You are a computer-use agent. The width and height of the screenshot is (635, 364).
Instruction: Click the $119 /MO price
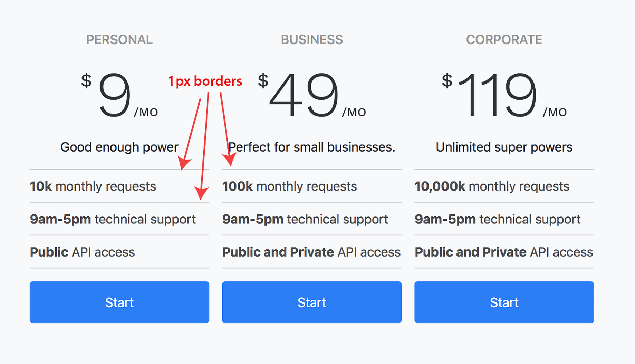click(x=504, y=95)
